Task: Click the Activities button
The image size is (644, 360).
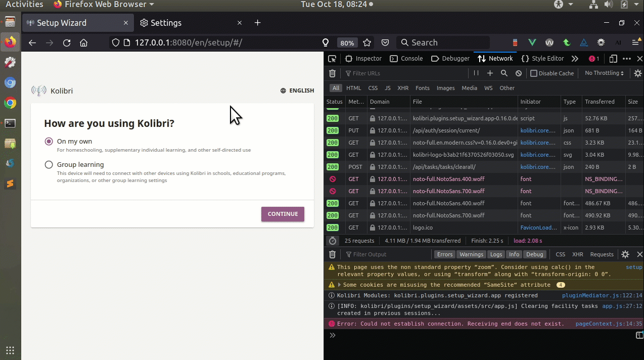Action: point(24,5)
